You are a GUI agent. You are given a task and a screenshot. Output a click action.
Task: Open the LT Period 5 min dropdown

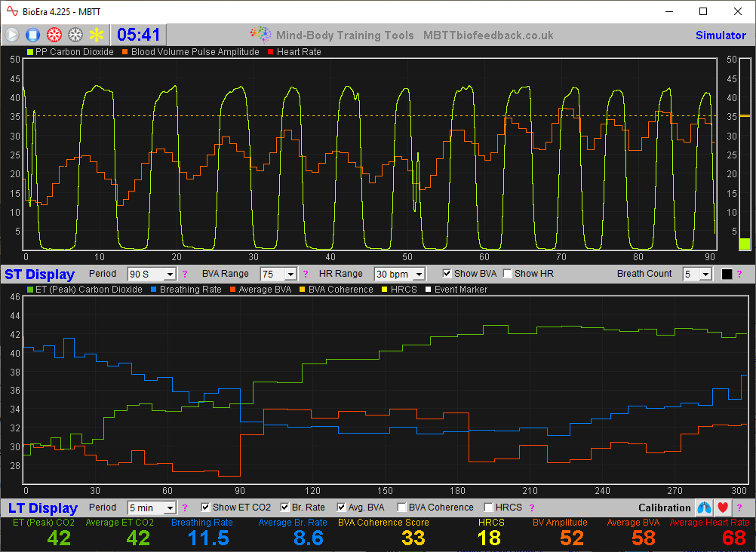coord(151,508)
